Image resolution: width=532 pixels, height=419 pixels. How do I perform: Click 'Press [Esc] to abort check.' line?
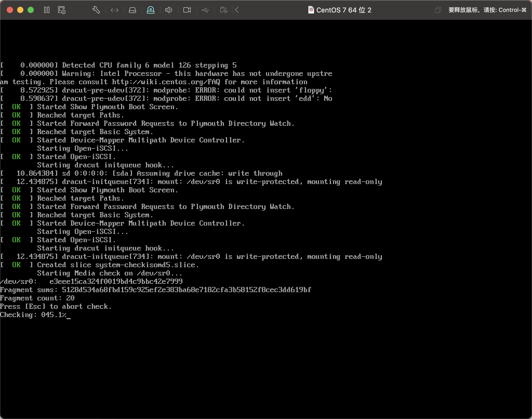pyautogui.click(x=56, y=306)
